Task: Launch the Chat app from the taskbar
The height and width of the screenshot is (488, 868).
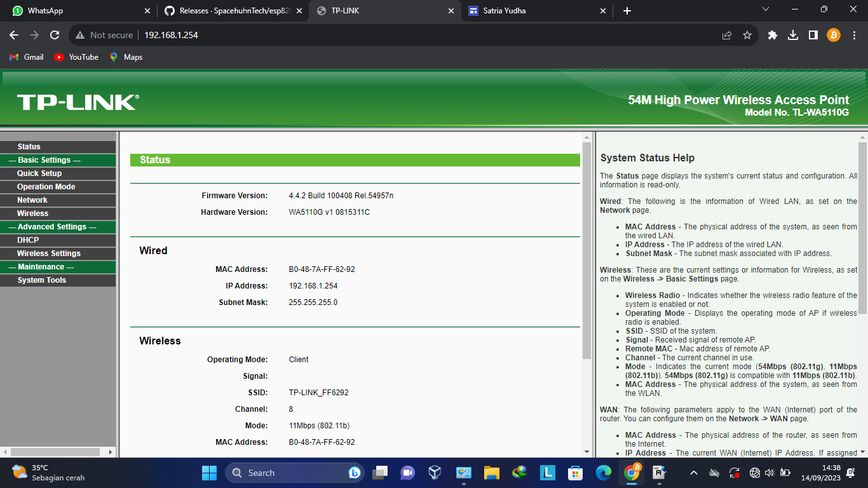Action: click(x=407, y=473)
